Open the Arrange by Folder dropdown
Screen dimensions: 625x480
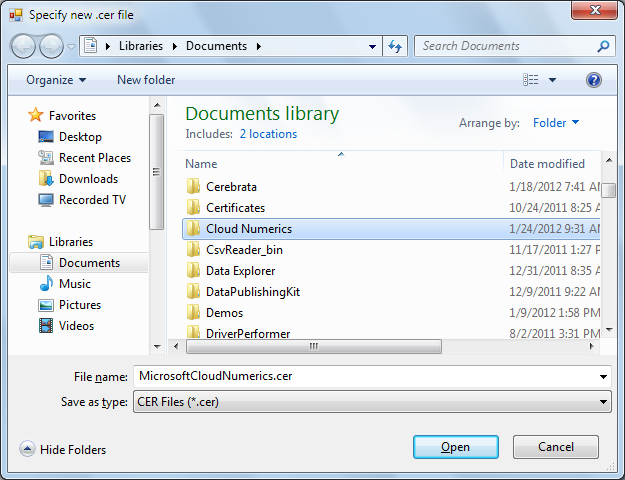556,123
